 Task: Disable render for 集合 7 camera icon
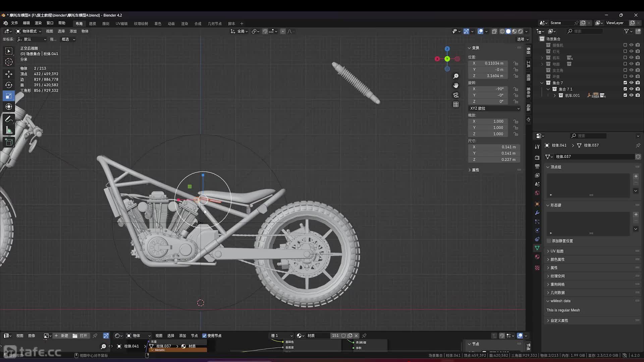tap(638, 83)
